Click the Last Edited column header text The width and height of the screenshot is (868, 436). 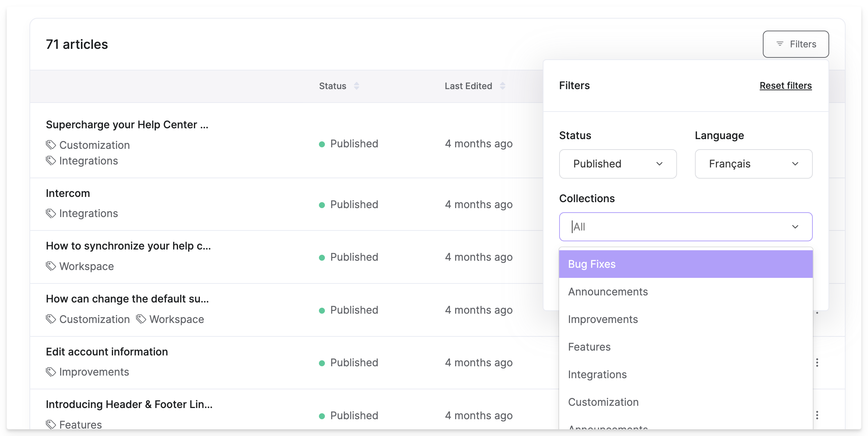tap(469, 86)
